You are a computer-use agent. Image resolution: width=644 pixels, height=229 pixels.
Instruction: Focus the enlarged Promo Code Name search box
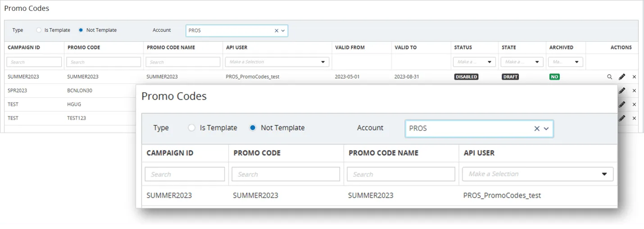click(401, 174)
